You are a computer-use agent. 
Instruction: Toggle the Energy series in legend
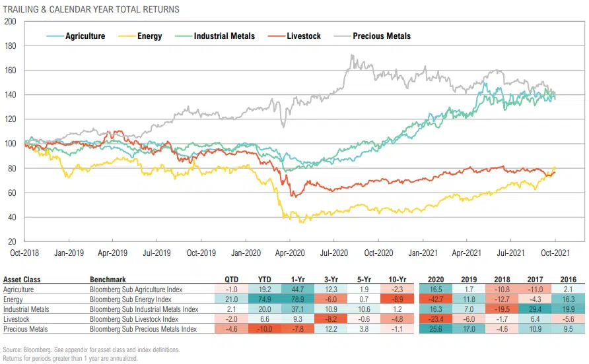(149, 36)
